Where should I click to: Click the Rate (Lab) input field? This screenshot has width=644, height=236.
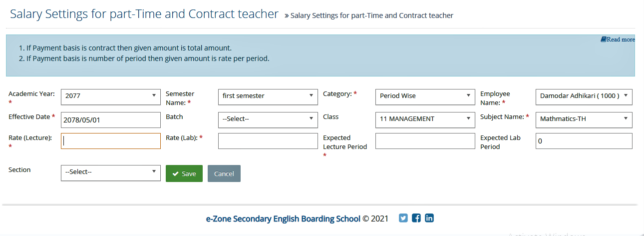tap(268, 141)
